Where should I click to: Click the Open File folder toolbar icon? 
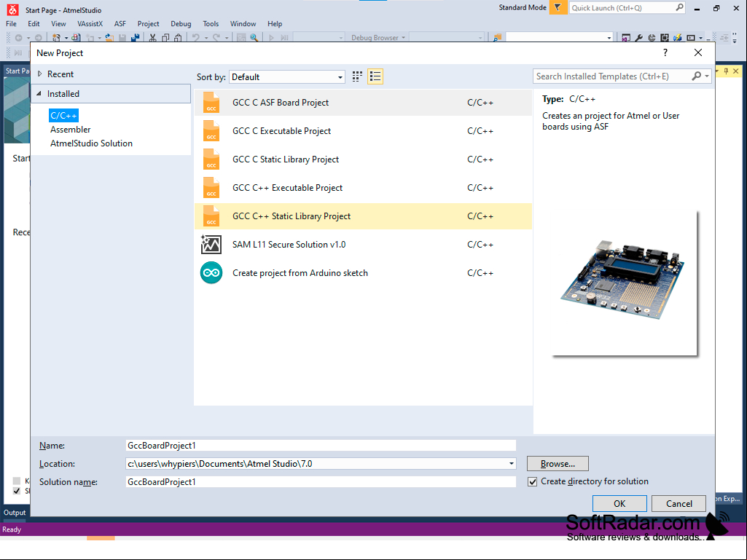pos(109,38)
